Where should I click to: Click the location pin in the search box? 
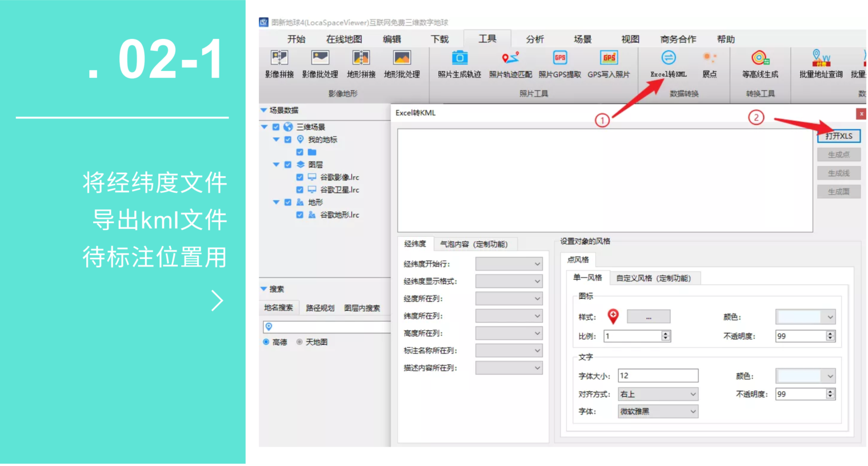[269, 326]
